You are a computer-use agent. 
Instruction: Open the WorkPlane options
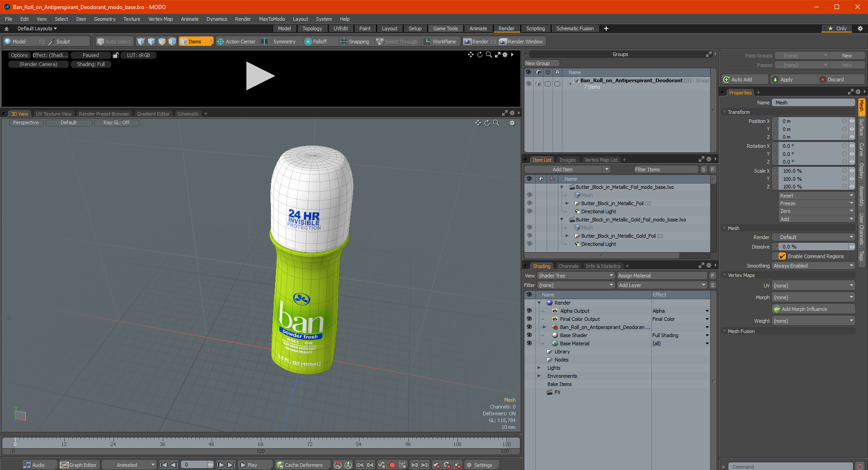440,42
